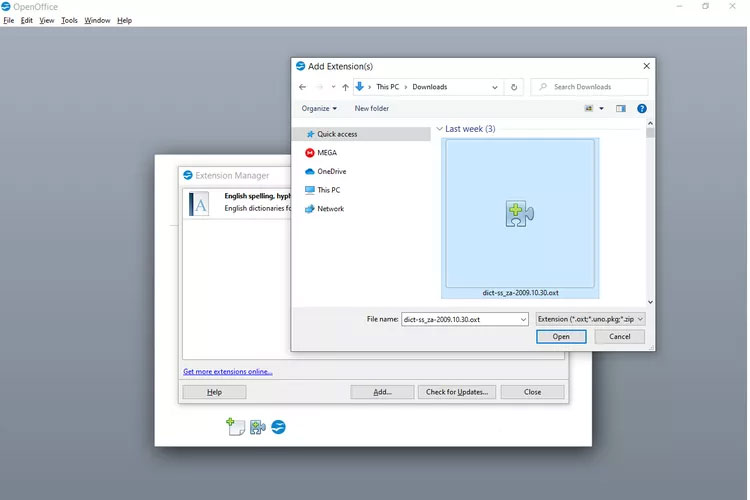The image size is (750, 500).
Task: Click the forward navigation arrow in file dialog
Action: (320, 87)
